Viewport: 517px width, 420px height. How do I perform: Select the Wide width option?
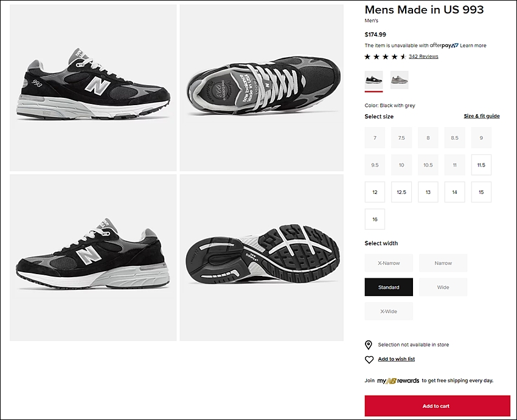pyautogui.click(x=443, y=287)
